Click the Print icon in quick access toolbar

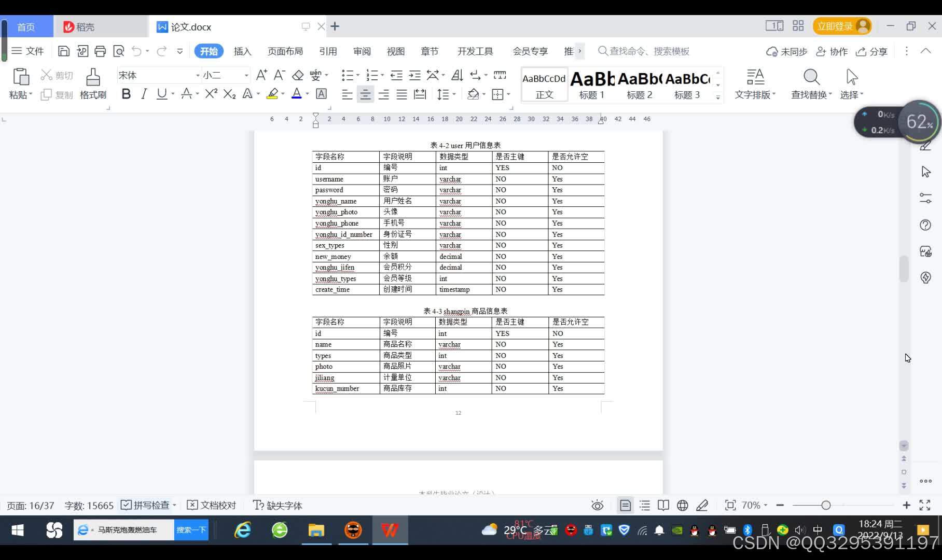pos(100,51)
